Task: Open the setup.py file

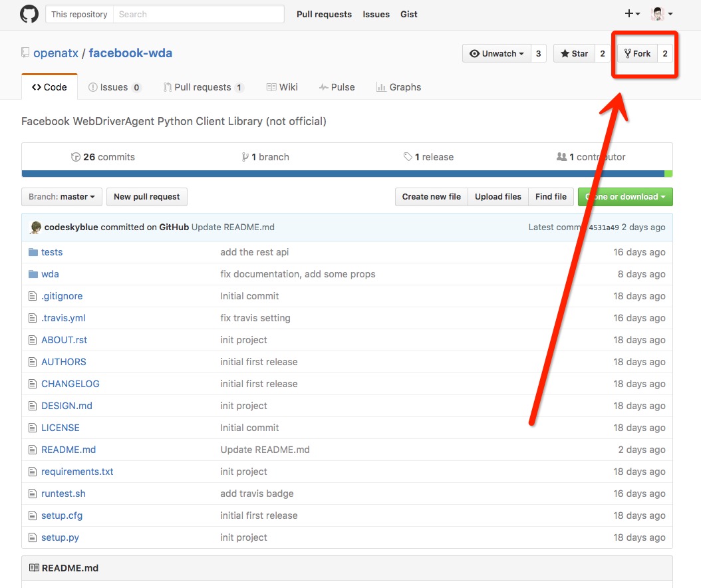Action: coord(60,537)
